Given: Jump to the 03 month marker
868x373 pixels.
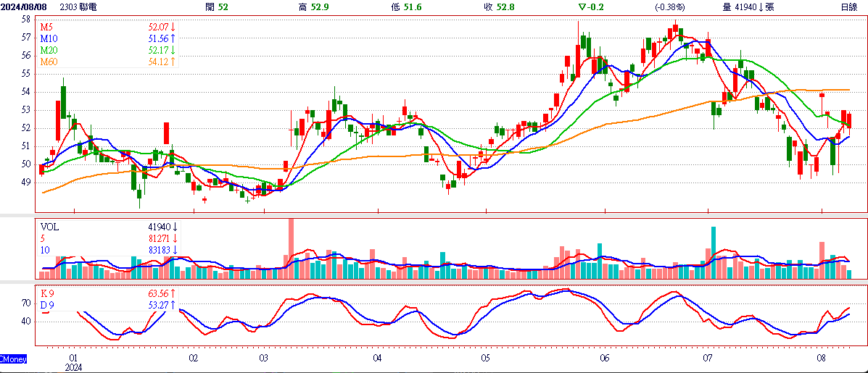Looking at the screenshot, I should tap(263, 358).
